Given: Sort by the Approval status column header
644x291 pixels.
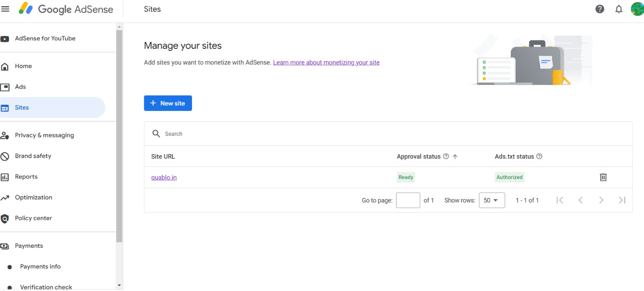Looking at the screenshot, I should (x=419, y=156).
